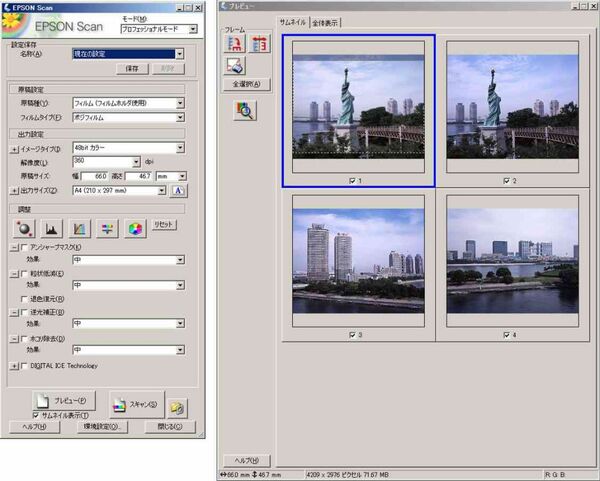Select the city skyline thumbnail number 4

[512, 263]
